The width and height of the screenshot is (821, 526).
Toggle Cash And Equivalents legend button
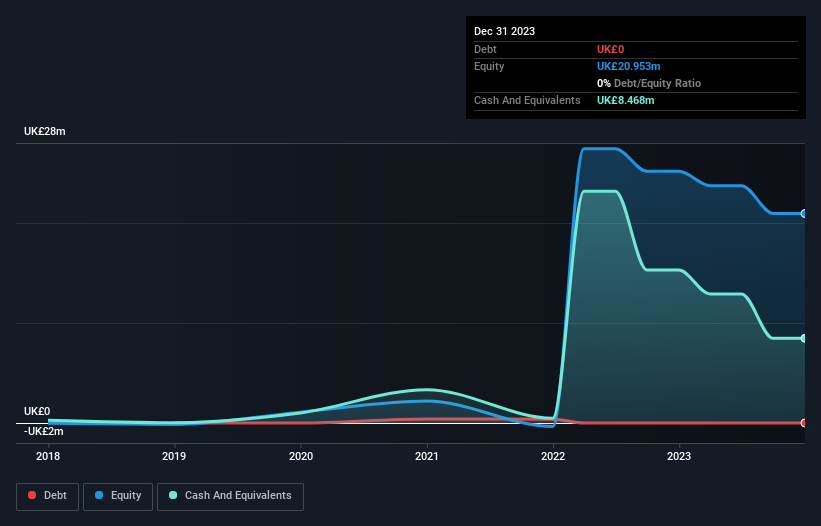230,496
